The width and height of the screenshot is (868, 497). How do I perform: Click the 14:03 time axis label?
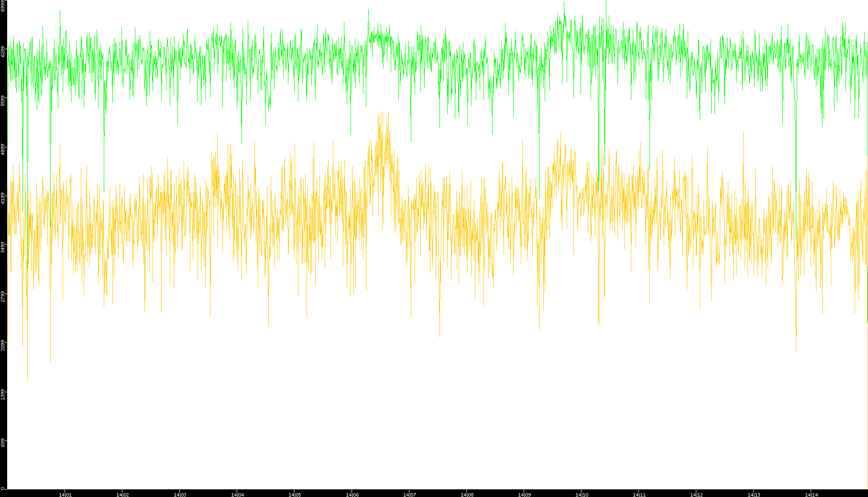(x=180, y=495)
